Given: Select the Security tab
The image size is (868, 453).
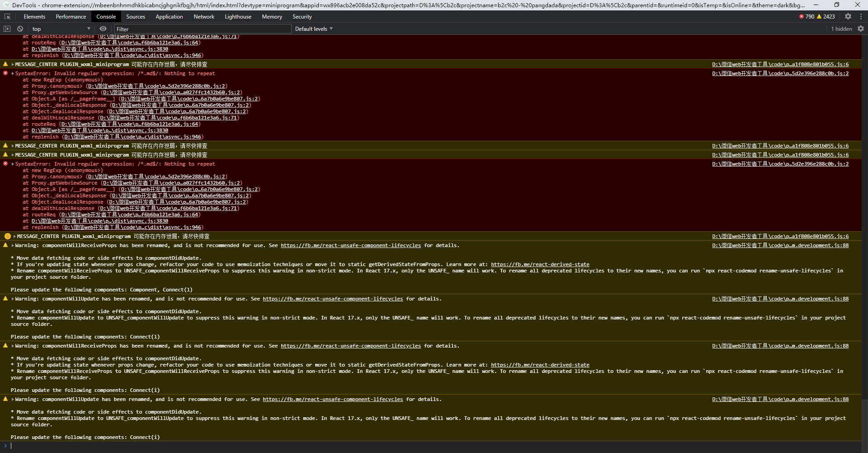Looking at the screenshot, I should tap(302, 17).
